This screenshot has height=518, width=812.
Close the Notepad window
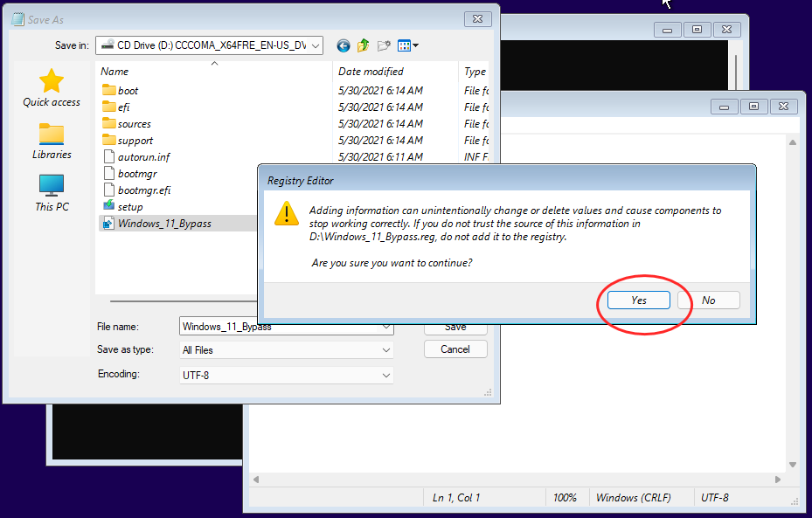pos(783,107)
